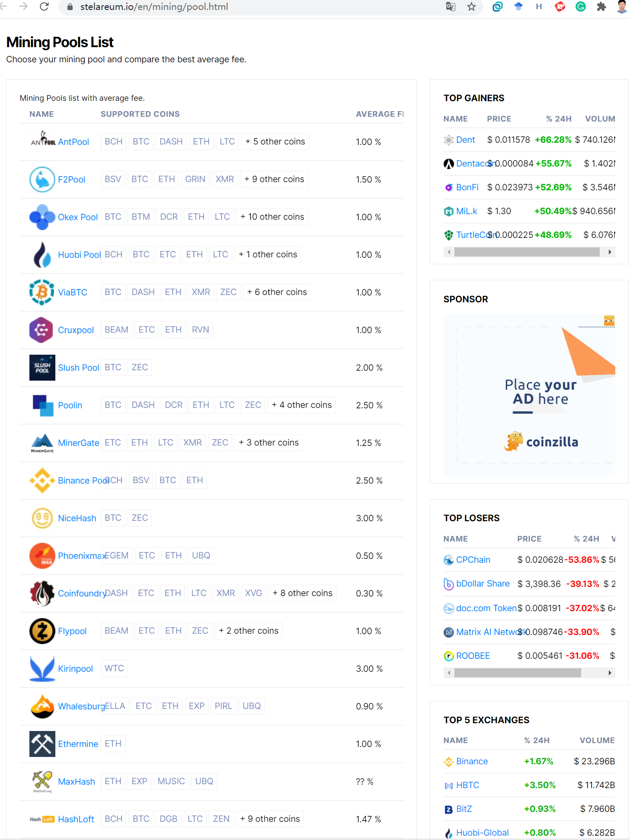Open the AntPool pool link
This screenshot has height=840, width=630.
pyautogui.click(x=74, y=142)
